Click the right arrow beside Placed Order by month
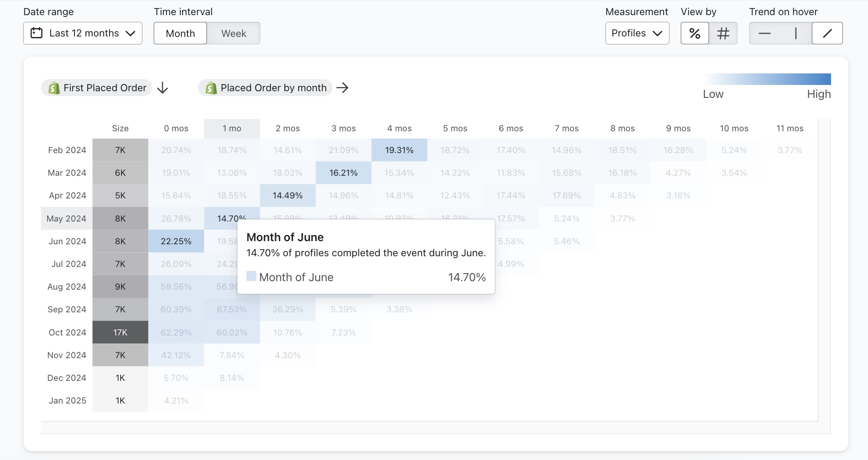This screenshot has height=460, width=868. tap(342, 88)
